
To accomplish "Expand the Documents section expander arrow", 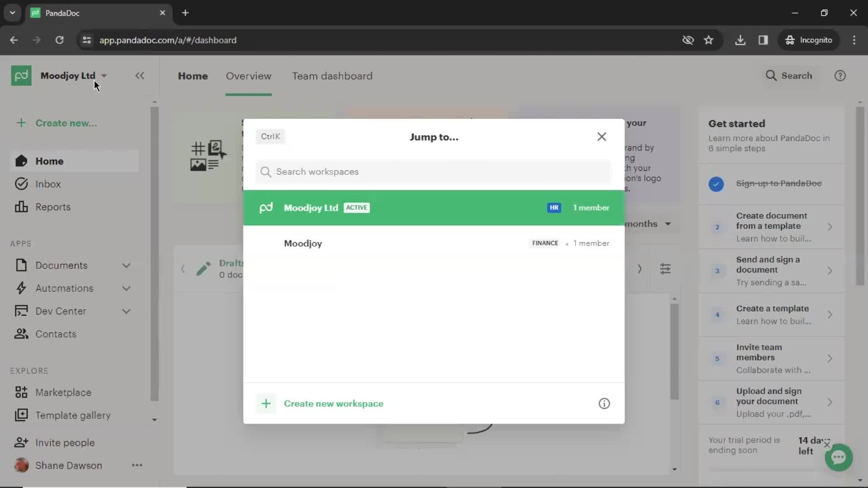I will click(127, 265).
